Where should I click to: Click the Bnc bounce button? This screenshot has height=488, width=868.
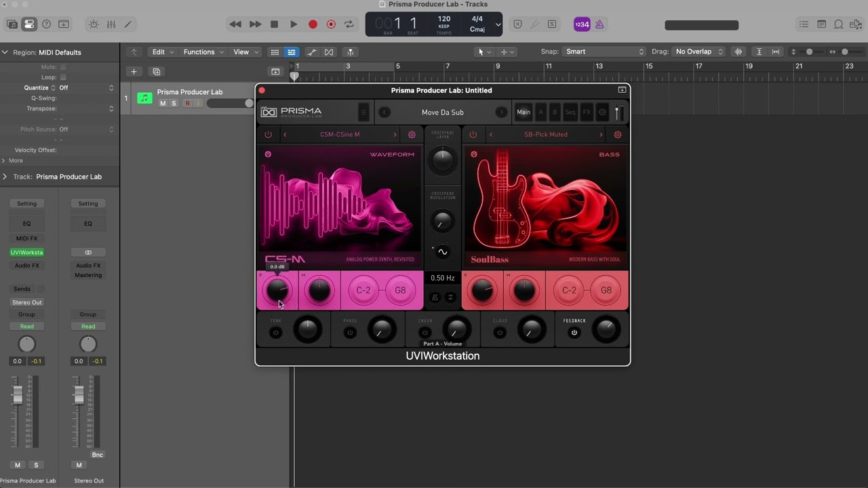98,455
